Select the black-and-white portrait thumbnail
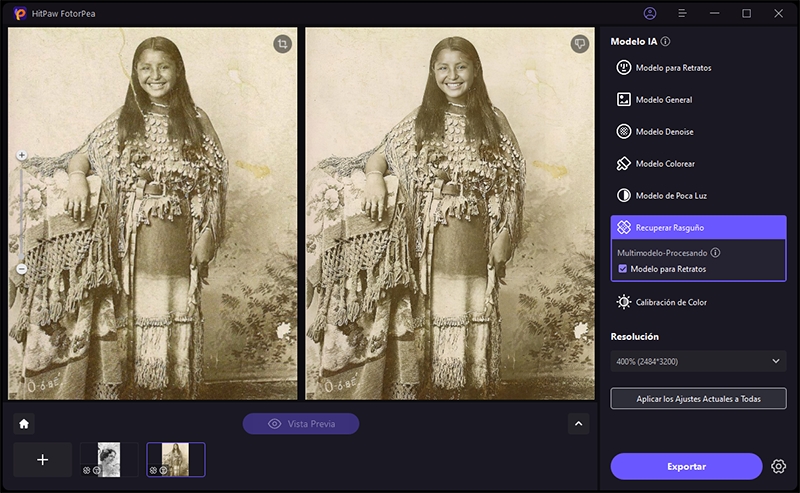800x493 pixels. 109,460
